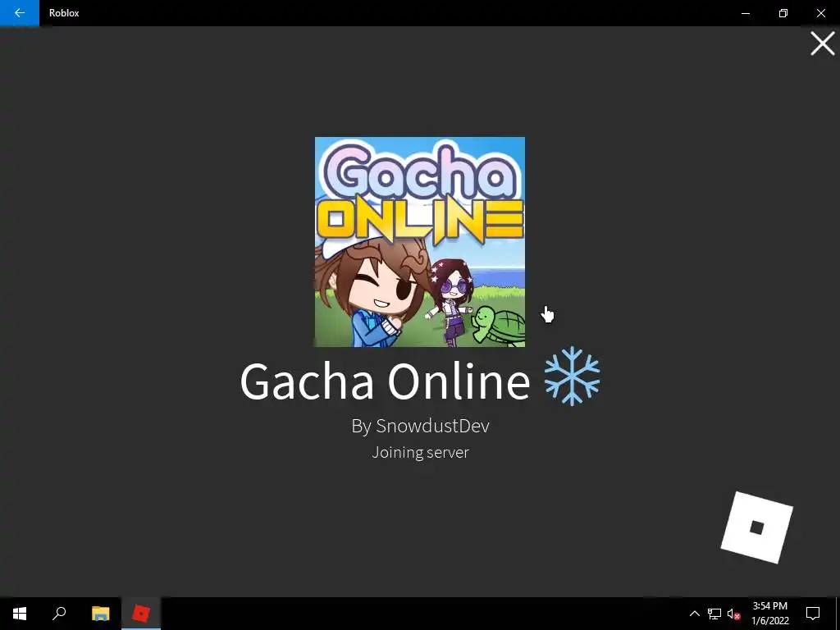Click the Gacha Online title text

(386, 381)
